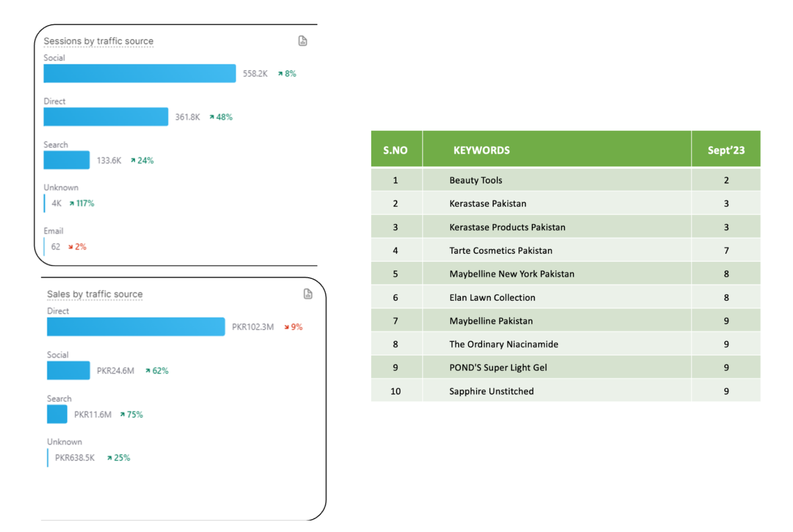Click the PKR102.3M sales value
Screen dimensions: 793x532
pyautogui.click(x=253, y=327)
